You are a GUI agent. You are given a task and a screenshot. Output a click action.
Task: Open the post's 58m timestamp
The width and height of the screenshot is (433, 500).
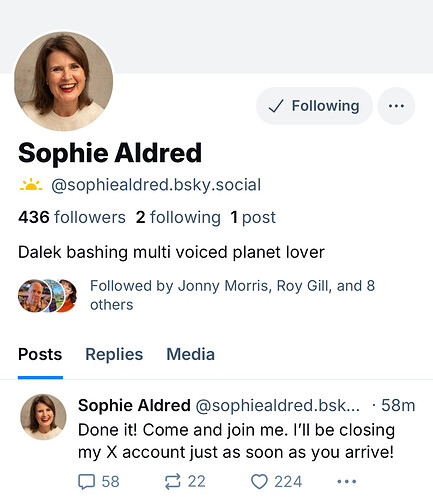click(x=398, y=405)
